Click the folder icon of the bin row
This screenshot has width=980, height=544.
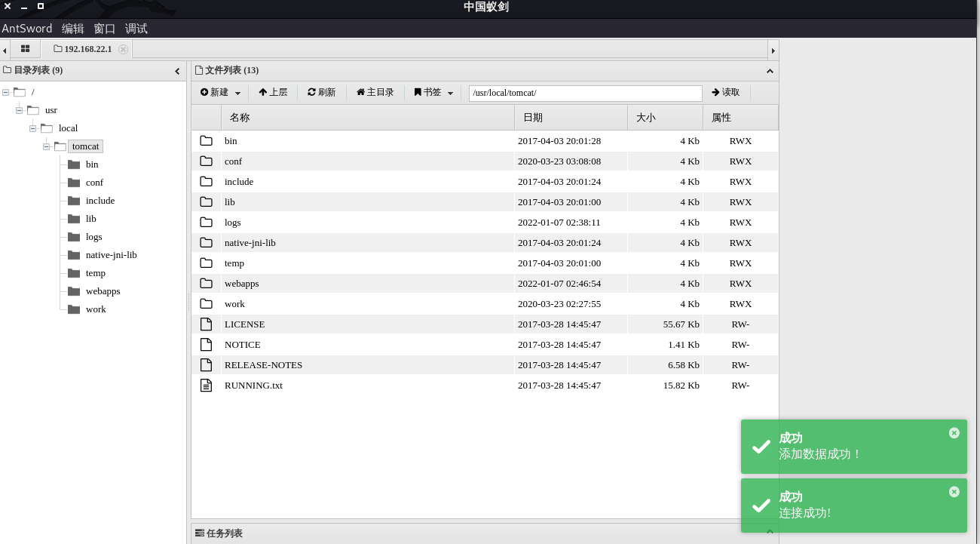[207, 140]
